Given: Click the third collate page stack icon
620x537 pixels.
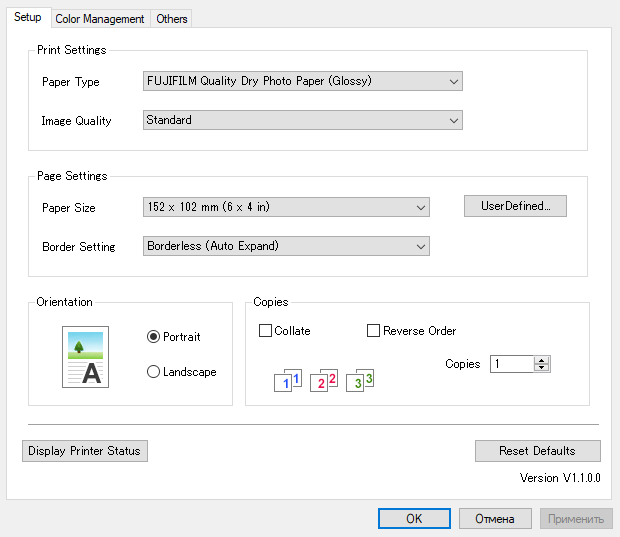Looking at the screenshot, I should (x=360, y=381).
